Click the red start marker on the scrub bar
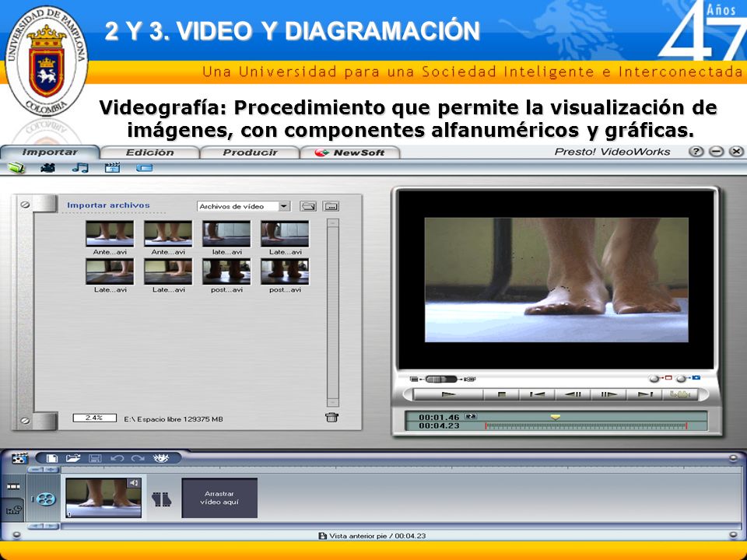The height and width of the screenshot is (560, 747). click(x=486, y=425)
